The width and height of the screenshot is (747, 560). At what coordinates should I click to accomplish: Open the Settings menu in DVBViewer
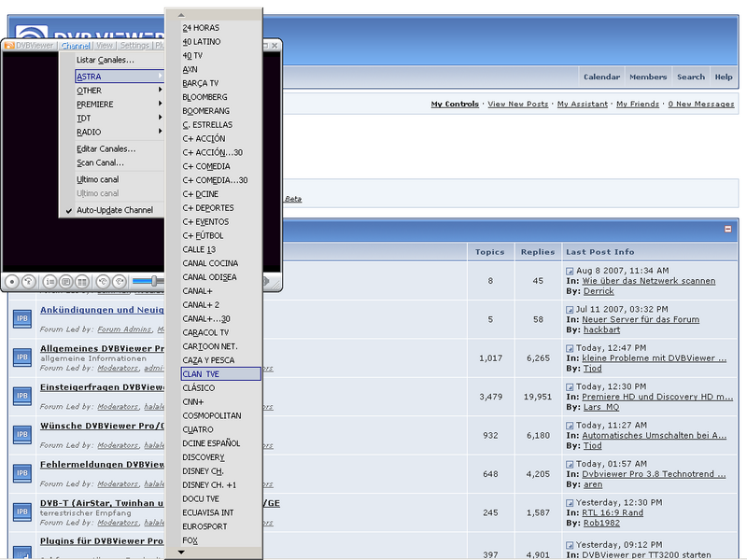coord(134,46)
